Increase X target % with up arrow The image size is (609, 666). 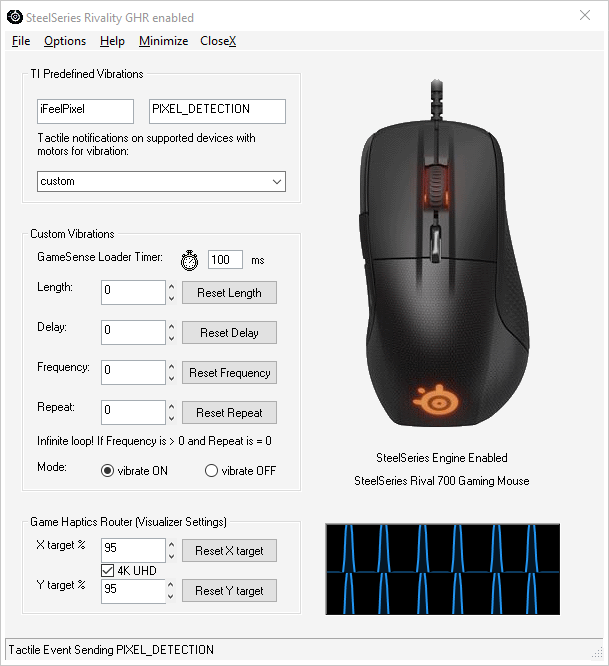tap(171, 544)
